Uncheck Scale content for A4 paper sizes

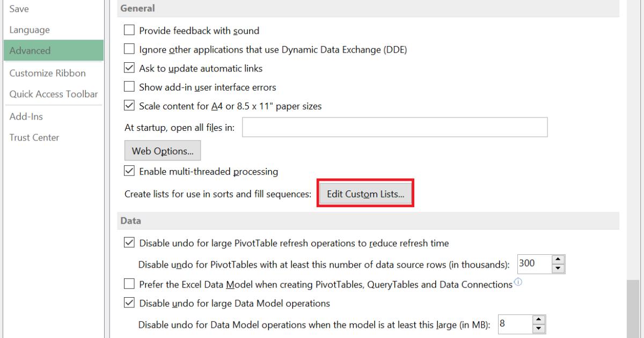[129, 106]
